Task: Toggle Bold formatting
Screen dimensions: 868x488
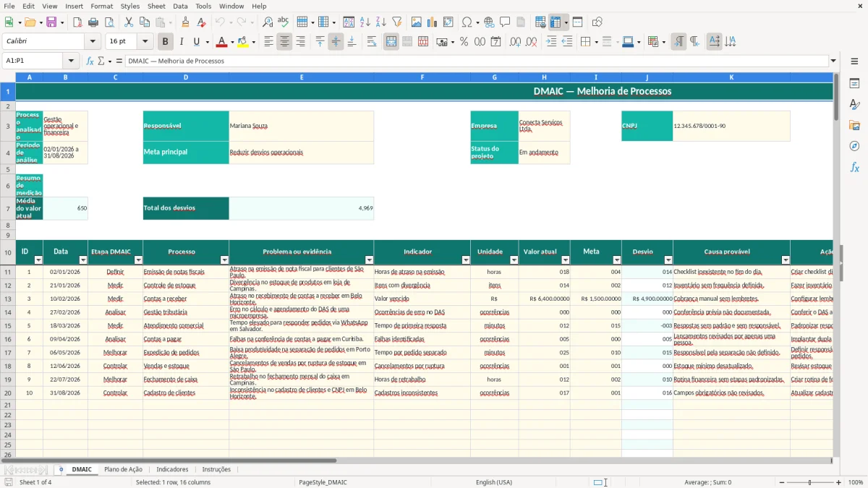Action: tap(166, 42)
